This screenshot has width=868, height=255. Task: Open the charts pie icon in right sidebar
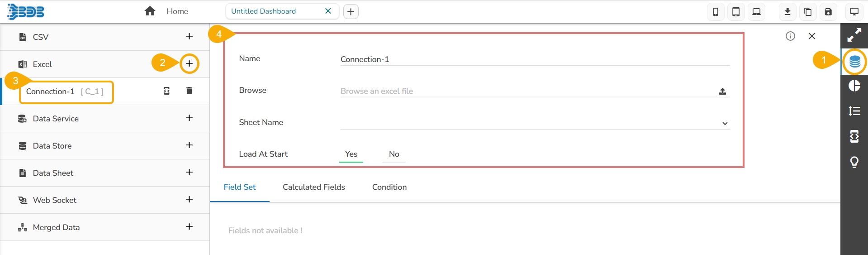854,86
